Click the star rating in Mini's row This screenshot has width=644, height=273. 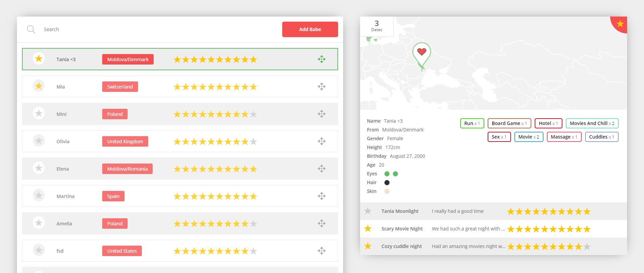pos(215,114)
